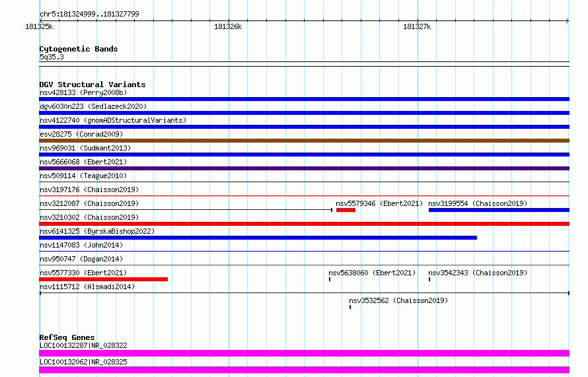The height and width of the screenshot is (377, 588).
Task: Click the 181327k ruler position
Action: click(417, 26)
